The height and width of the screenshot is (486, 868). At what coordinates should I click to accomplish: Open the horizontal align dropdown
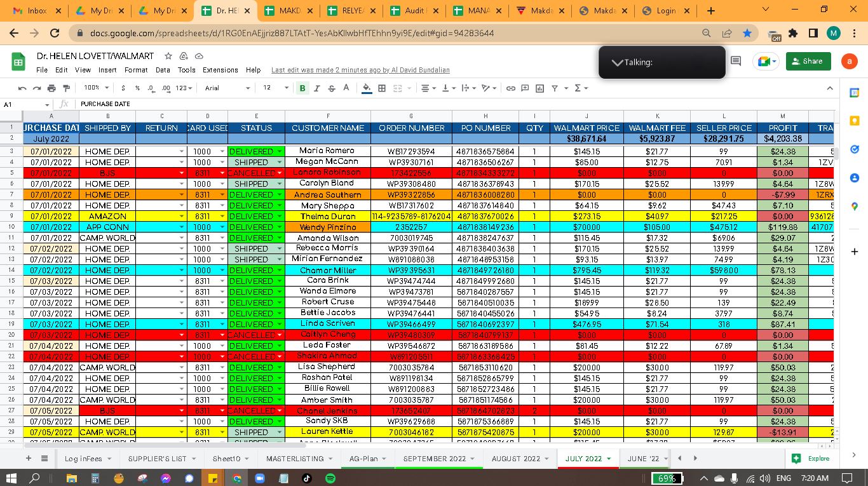(x=428, y=88)
